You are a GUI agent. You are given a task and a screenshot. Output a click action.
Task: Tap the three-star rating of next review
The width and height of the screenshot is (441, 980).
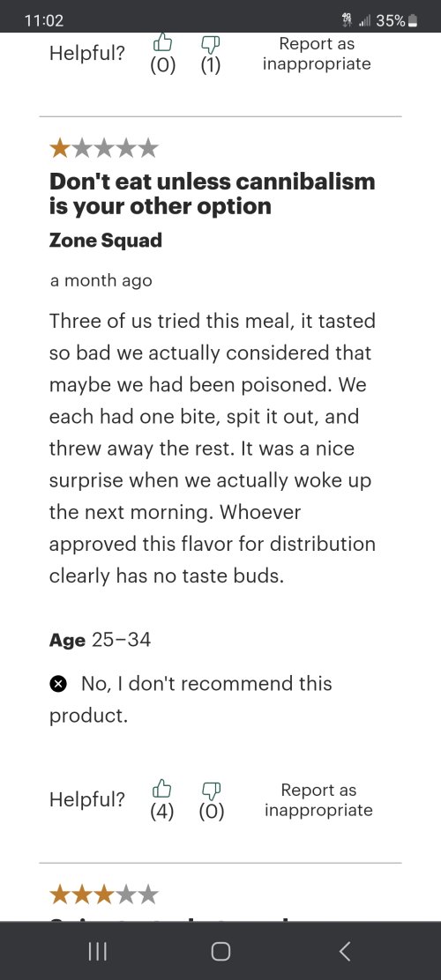[104, 895]
